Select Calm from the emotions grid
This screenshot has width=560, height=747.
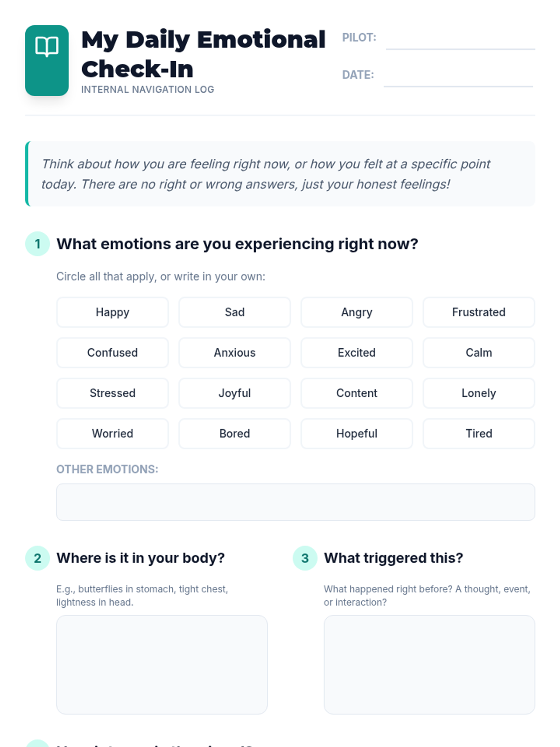click(x=478, y=353)
